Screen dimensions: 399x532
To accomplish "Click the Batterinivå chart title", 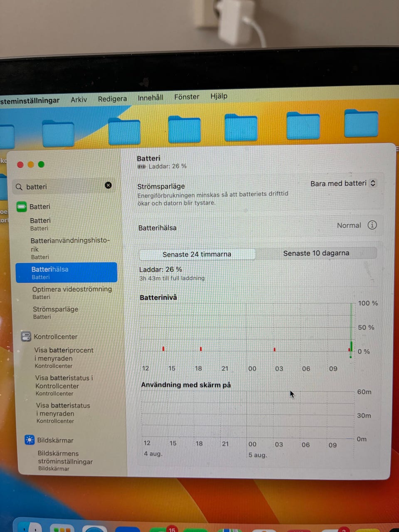I will (158, 297).
